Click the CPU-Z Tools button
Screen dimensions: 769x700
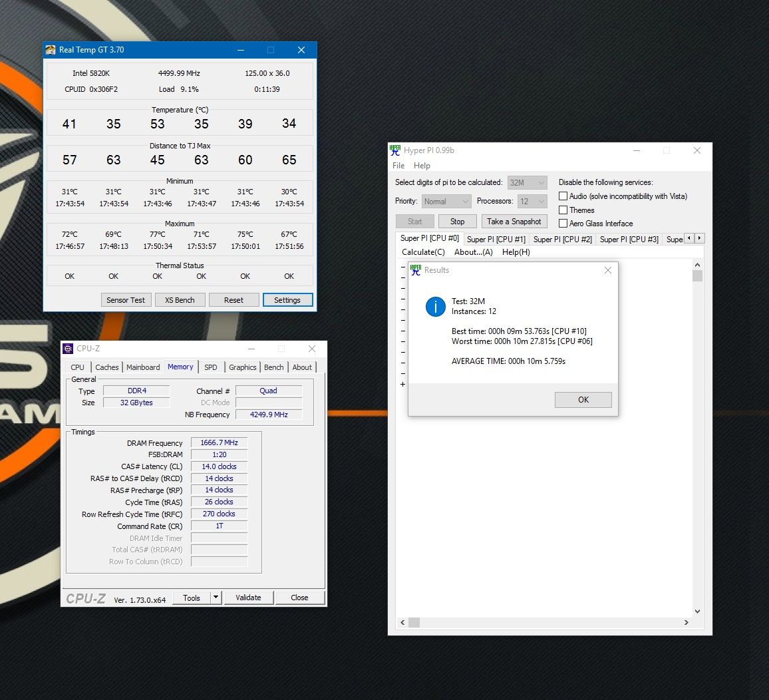192,598
